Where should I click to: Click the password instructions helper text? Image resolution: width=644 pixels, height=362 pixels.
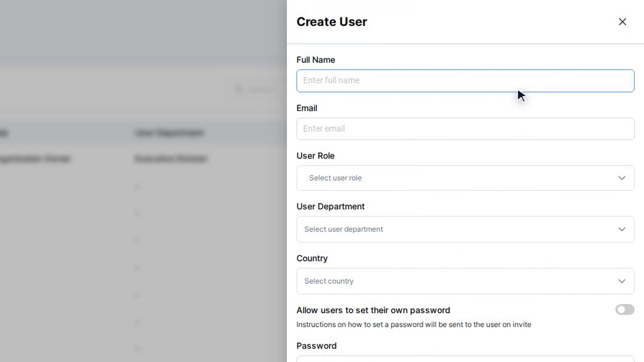click(414, 325)
